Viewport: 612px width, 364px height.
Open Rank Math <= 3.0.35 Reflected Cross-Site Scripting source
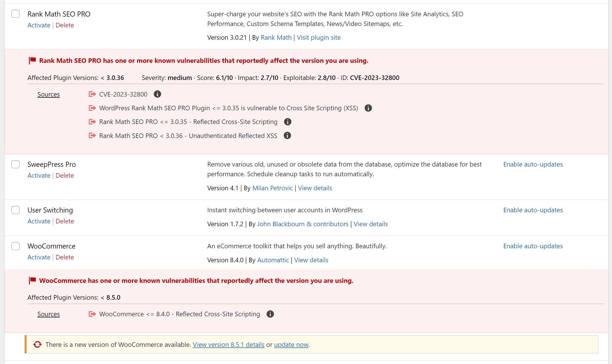188,122
